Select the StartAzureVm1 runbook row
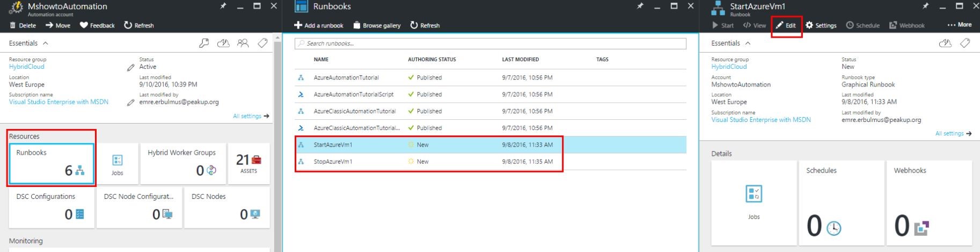 point(491,145)
